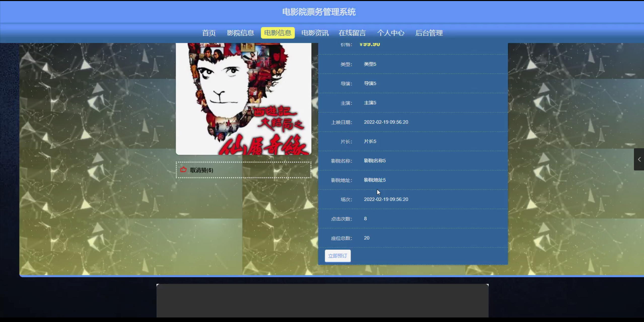Enter 后台管理 admin backend
The height and width of the screenshot is (322, 644).
(429, 33)
